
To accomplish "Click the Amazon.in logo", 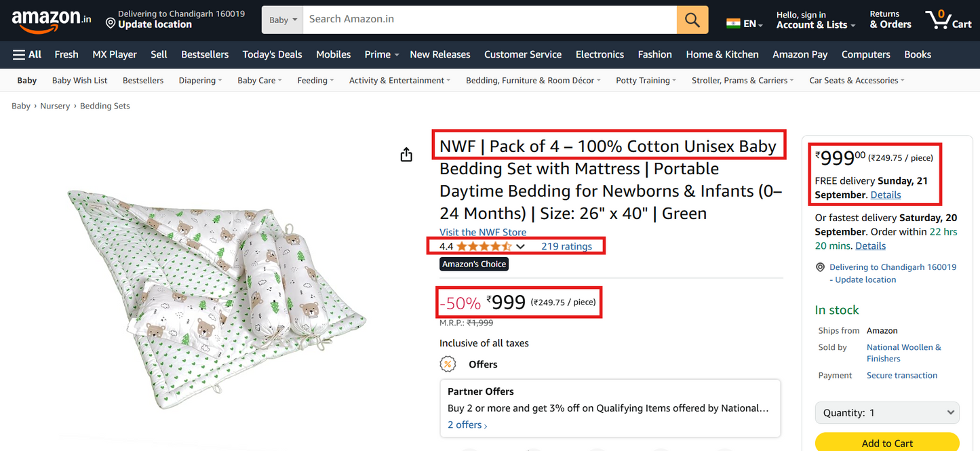I will 51,20.
